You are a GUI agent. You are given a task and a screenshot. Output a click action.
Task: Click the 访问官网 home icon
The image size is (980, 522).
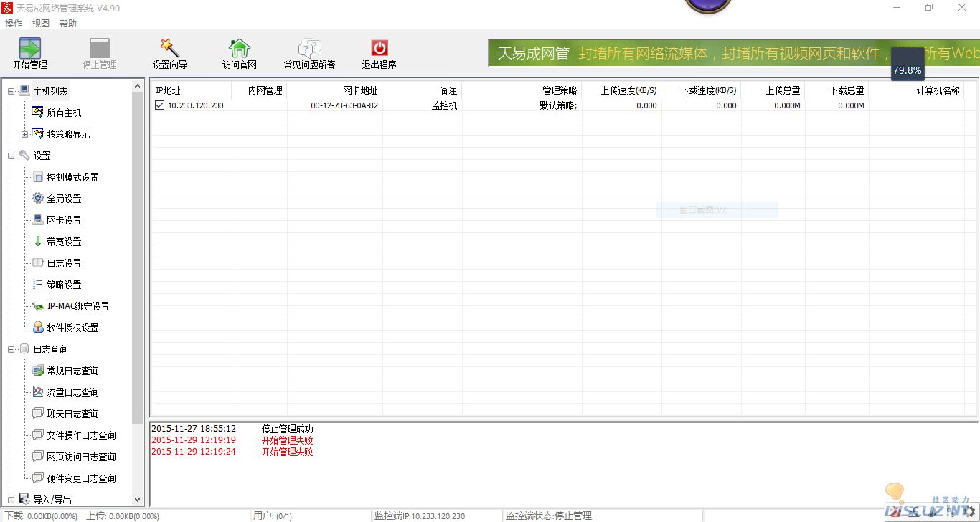[x=239, y=49]
